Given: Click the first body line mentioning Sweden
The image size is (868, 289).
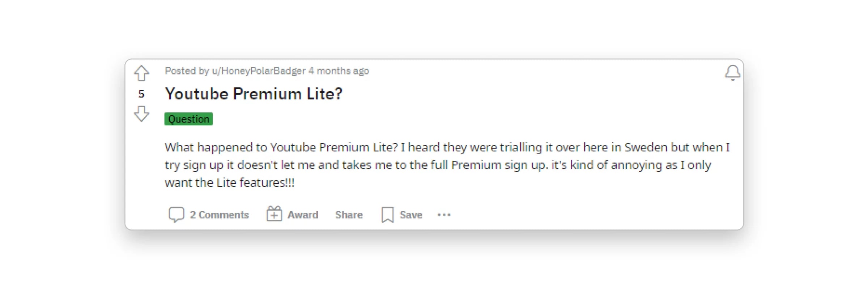Looking at the screenshot, I should 447,147.
